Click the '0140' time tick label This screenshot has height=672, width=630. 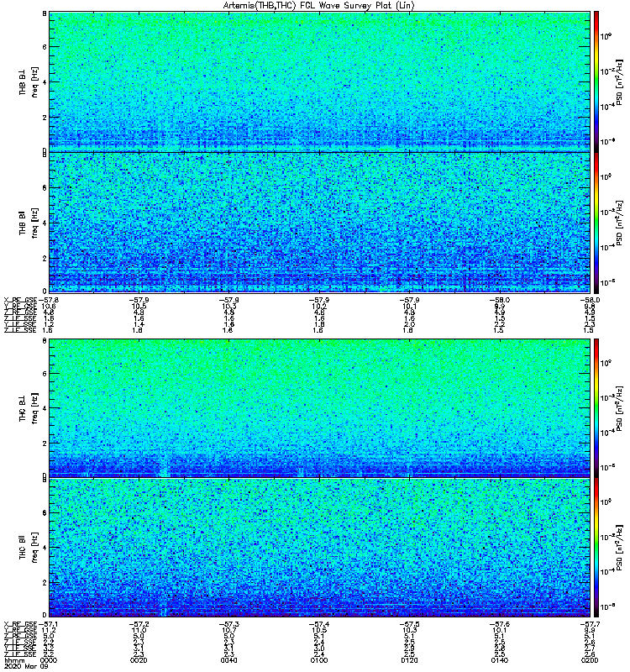(x=500, y=660)
